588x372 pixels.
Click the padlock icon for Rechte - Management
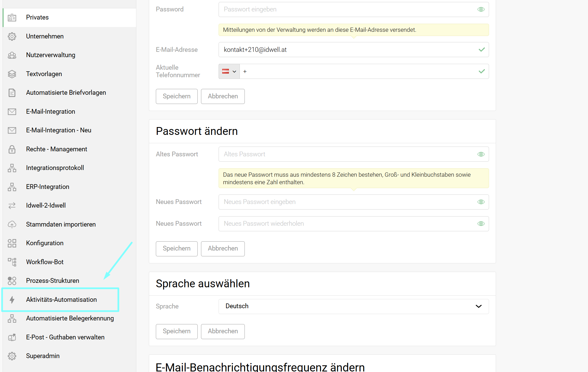pyautogui.click(x=12, y=149)
